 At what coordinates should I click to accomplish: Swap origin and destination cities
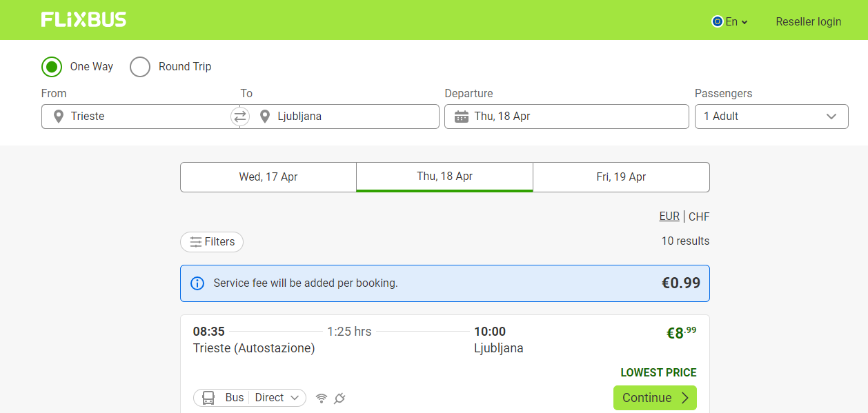click(x=240, y=117)
